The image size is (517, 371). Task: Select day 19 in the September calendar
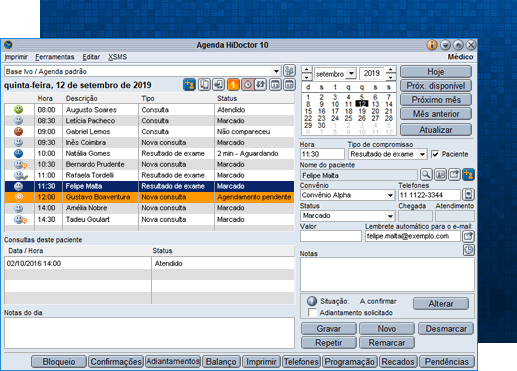coord(362,111)
